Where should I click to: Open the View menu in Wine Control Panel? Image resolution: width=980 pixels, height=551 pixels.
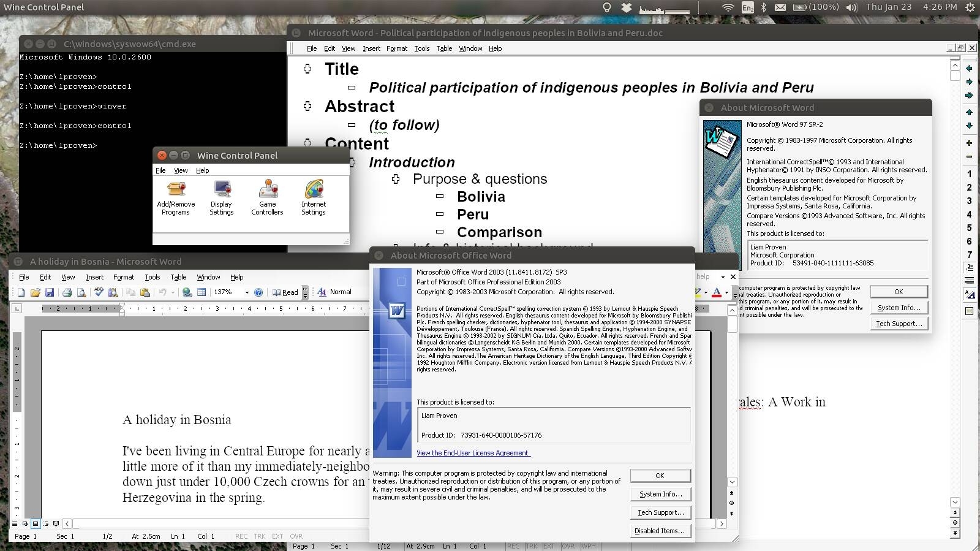coord(181,170)
